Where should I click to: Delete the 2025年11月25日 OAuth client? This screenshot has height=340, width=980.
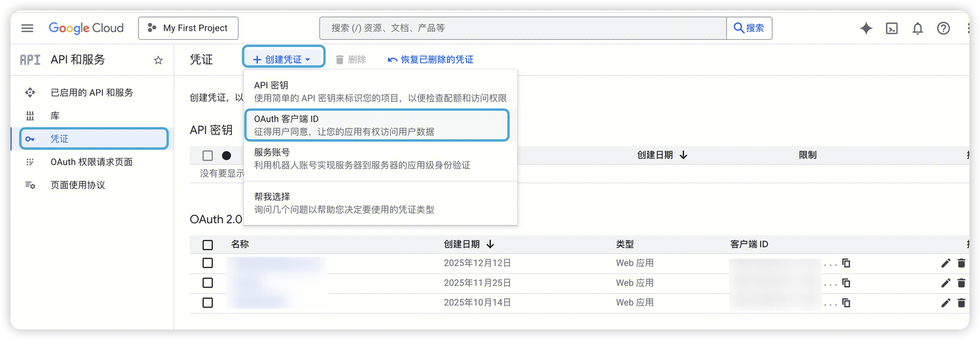pyautogui.click(x=961, y=283)
